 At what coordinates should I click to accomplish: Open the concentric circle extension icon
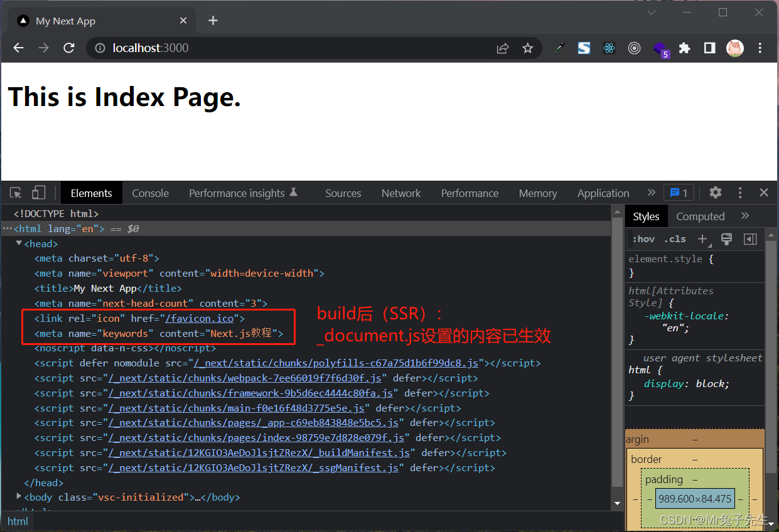click(634, 48)
